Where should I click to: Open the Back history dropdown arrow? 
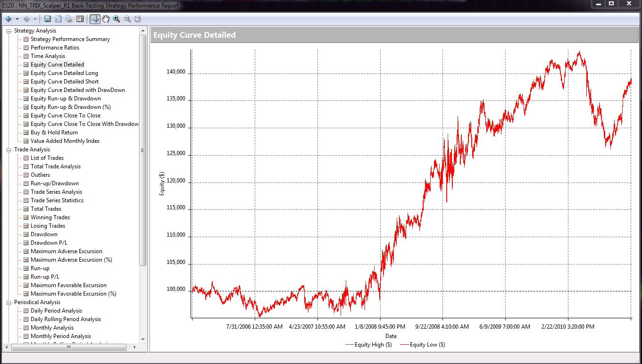[17, 19]
